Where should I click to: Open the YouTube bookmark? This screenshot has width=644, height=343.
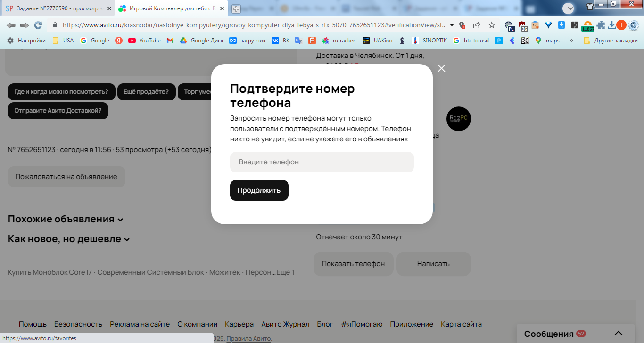tap(145, 41)
